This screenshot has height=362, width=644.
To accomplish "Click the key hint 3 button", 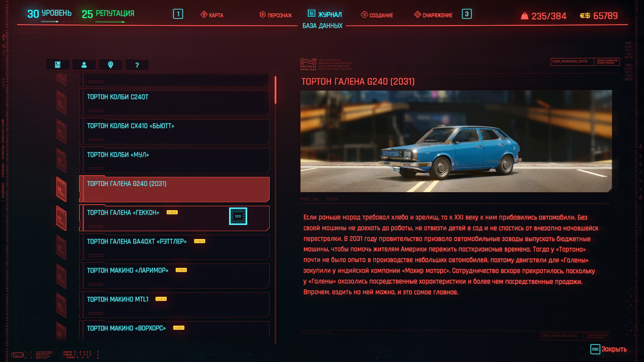I will [x=467, y=14].
